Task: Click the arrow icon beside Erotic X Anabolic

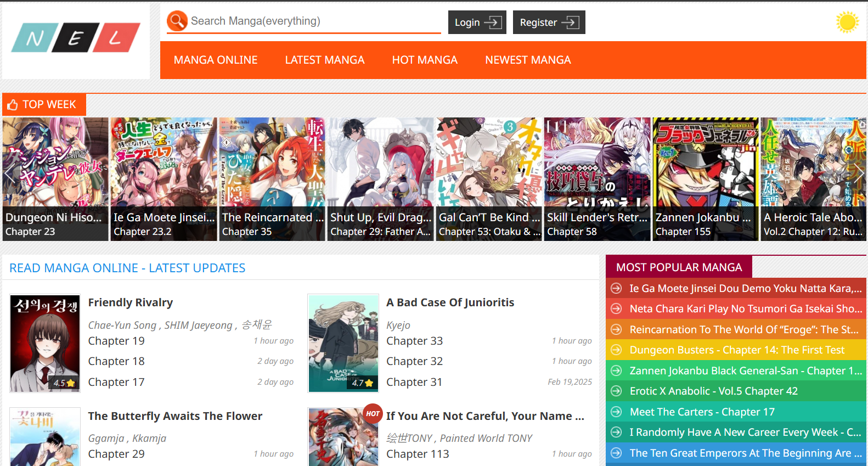Action: [616, 391]
